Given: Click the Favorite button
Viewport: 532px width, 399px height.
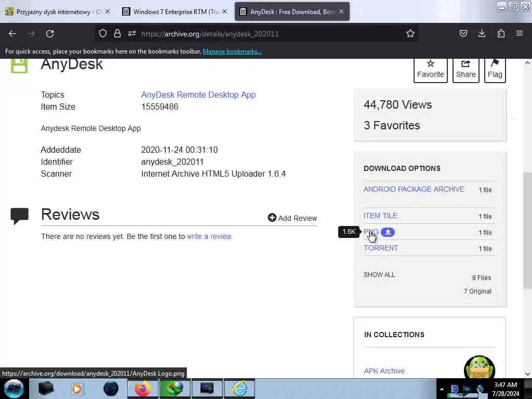Looking at the screenshot, I should click(431, 70).
